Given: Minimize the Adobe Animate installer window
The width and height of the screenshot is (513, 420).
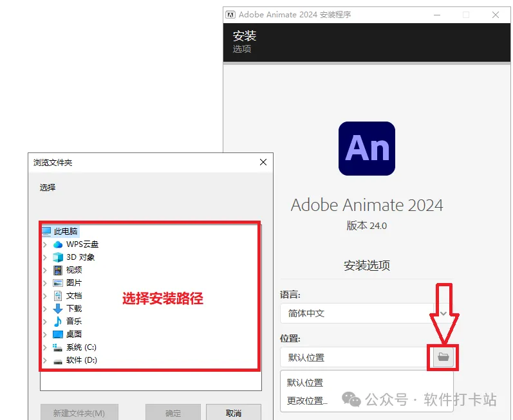Looking at the screenshot, I should click(437, 15).
